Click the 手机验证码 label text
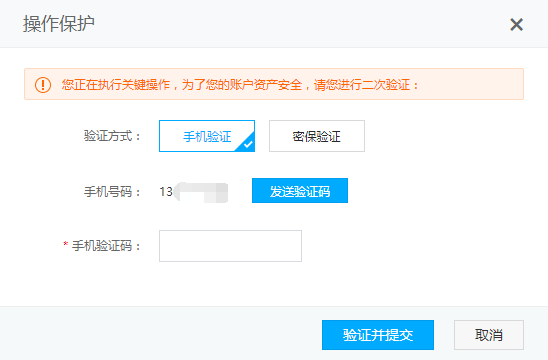This screenshot has height=360, width=548. pos(106,246)
